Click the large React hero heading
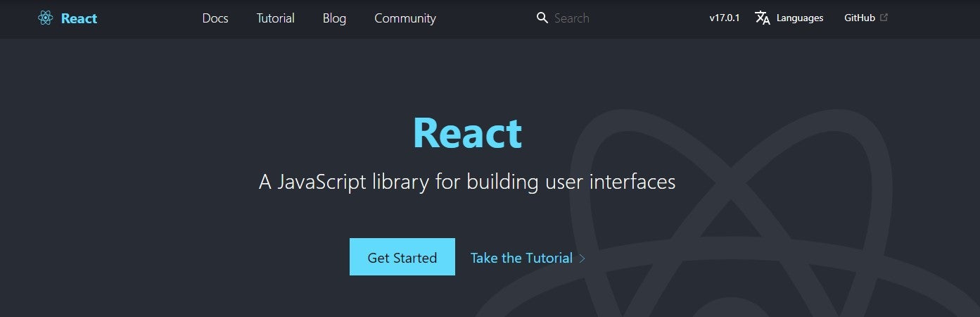 pos(467,132)
